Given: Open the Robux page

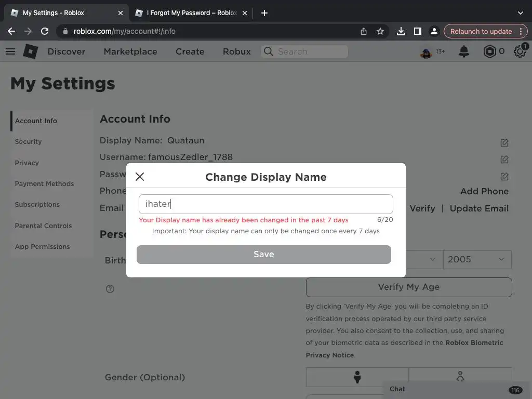Looking at the screenshot, I should tap(237, 51).
